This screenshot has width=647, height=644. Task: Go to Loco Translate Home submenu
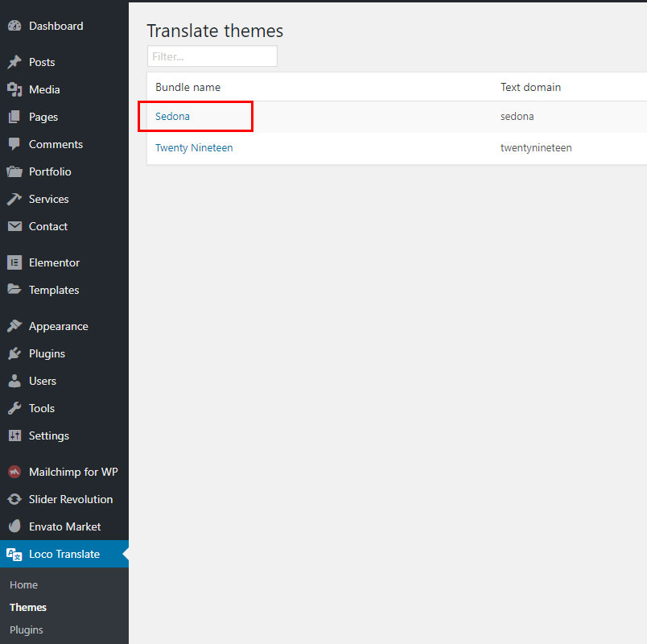23,585
